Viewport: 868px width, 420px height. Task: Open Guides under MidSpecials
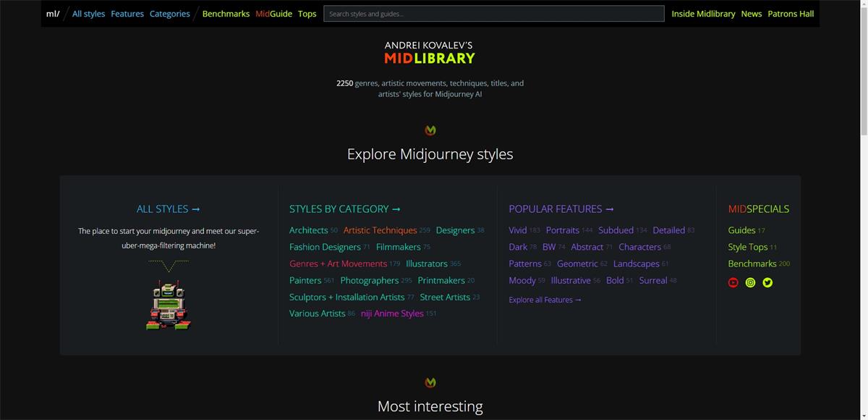[741, 230]
